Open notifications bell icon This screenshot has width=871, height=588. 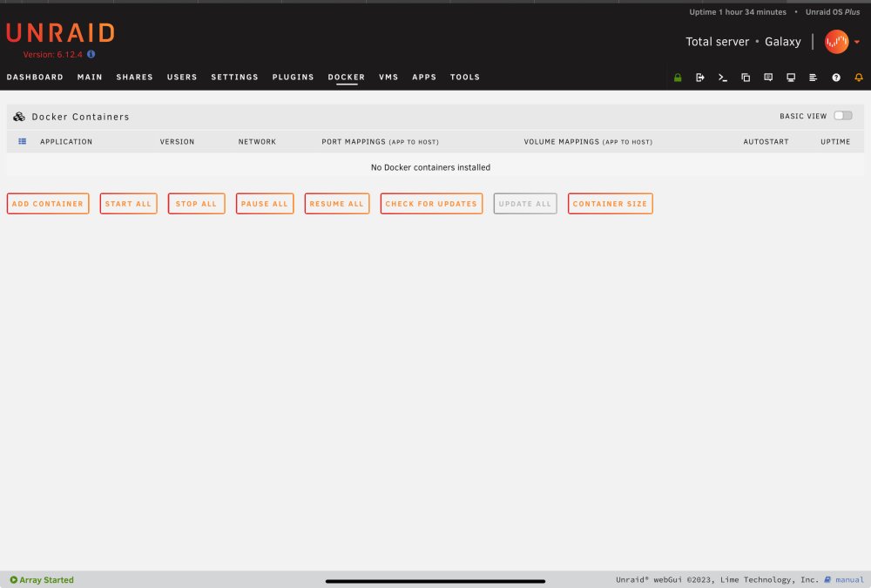click(x=859, y=78)
